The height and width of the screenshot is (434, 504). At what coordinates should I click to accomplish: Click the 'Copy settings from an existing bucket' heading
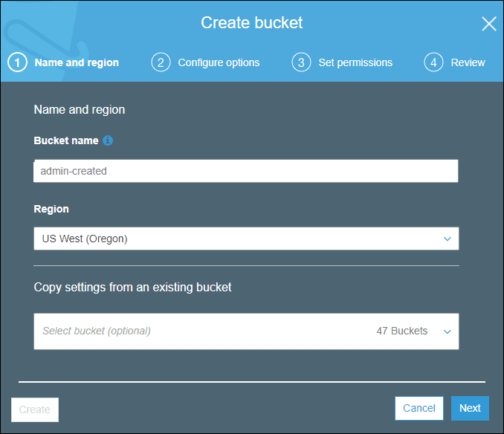tap(133, 287)
